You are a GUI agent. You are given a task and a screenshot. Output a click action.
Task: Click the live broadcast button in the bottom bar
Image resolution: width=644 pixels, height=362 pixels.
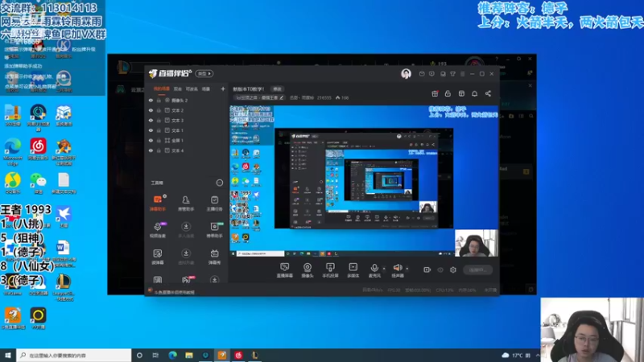[477, 270]
